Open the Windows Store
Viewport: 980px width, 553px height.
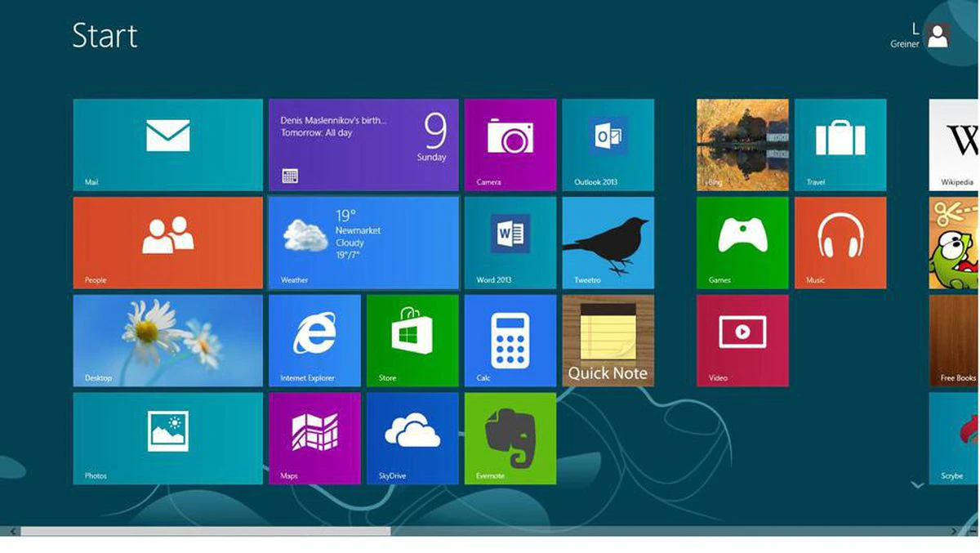tap(412, 340)
